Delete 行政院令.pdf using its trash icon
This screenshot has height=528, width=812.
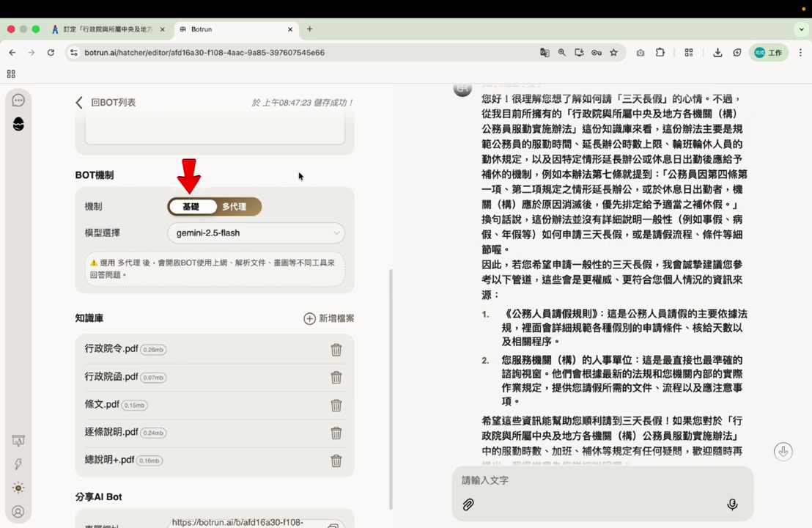pyautogui.click(x=336, y=350)
